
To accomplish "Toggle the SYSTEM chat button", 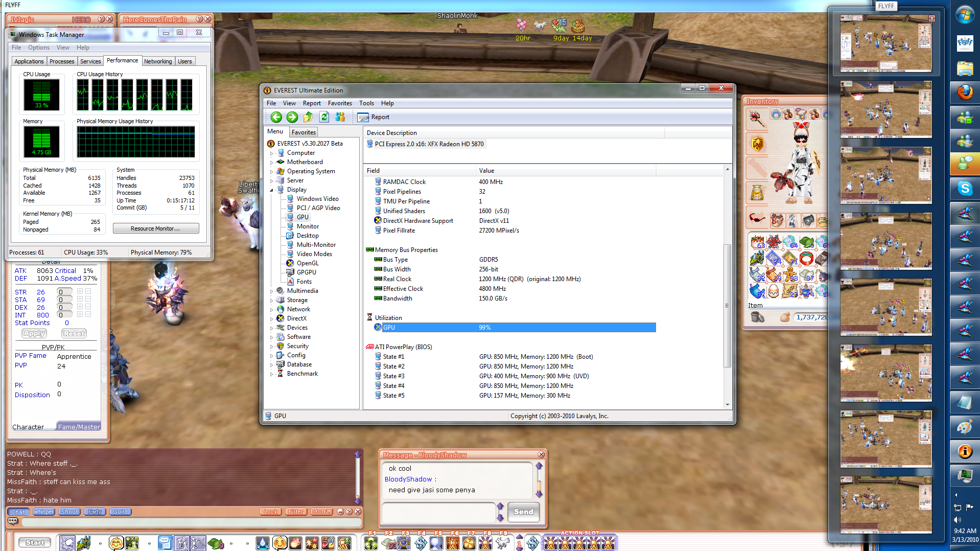I will 321,512.
